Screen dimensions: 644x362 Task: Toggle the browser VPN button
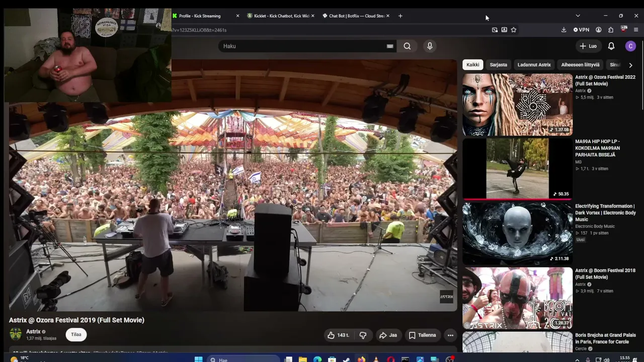point(581,30)
